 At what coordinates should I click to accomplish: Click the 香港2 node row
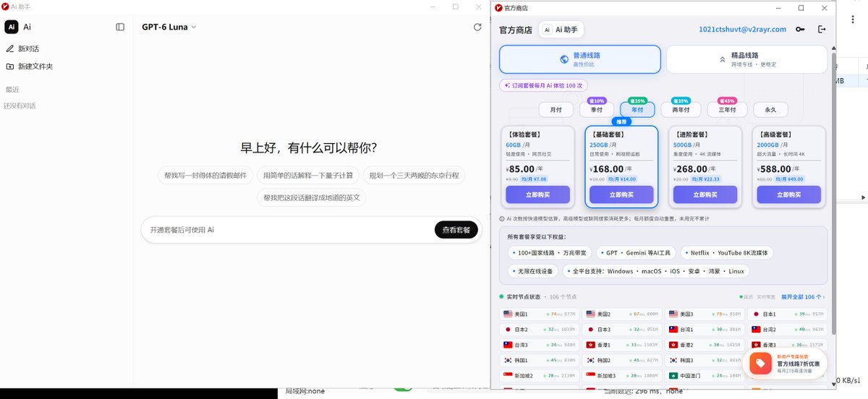[705, 345]
